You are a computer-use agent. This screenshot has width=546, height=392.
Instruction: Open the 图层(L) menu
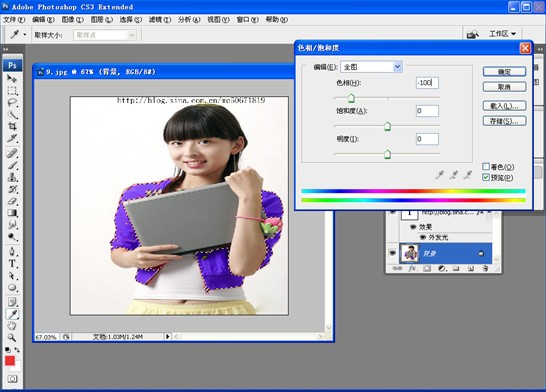tap(102, 19)
